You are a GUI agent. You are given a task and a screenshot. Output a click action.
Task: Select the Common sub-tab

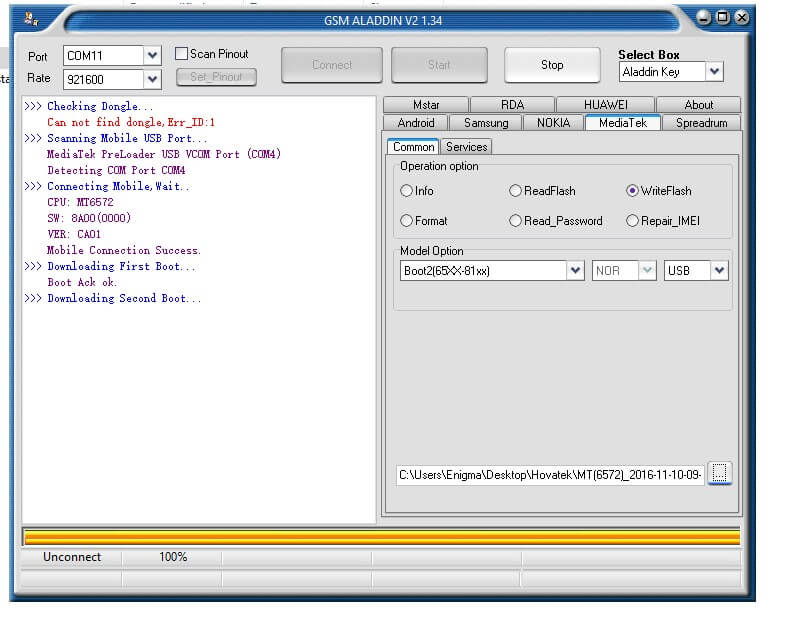coord(413,147)
